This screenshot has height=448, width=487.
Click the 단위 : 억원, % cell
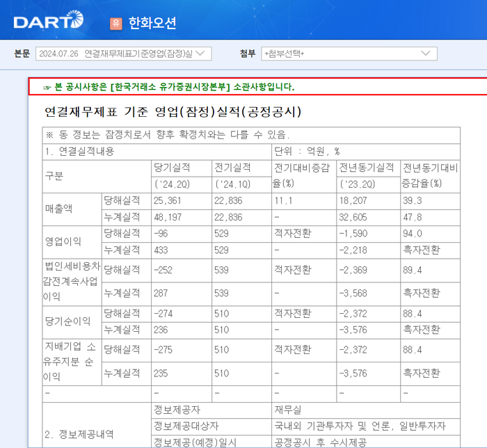point(366,152)
